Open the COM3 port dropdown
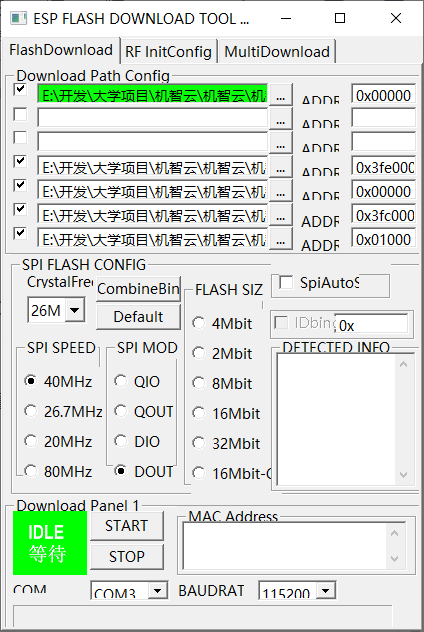 158,590
